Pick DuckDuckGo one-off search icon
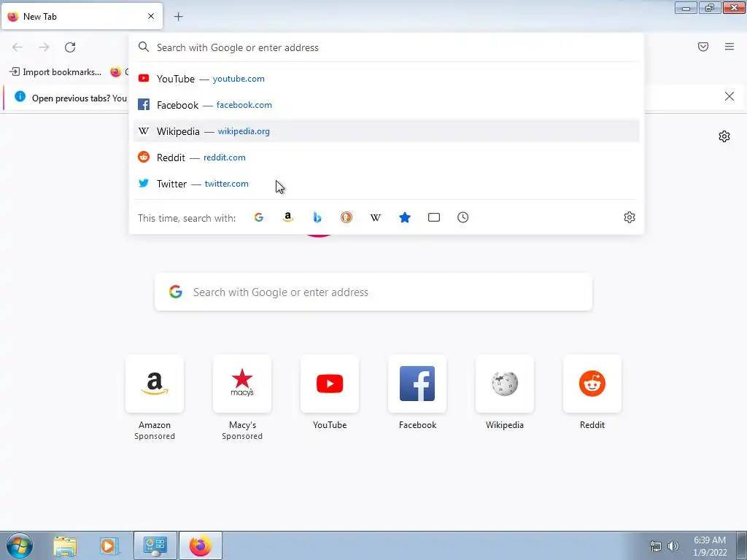 click(347, 217)
